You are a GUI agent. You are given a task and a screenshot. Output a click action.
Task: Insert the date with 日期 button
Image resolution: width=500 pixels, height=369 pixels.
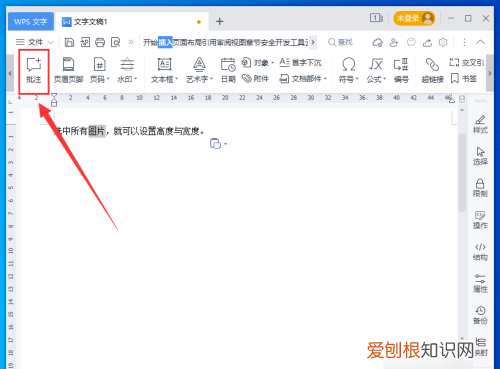coord(228,71)
